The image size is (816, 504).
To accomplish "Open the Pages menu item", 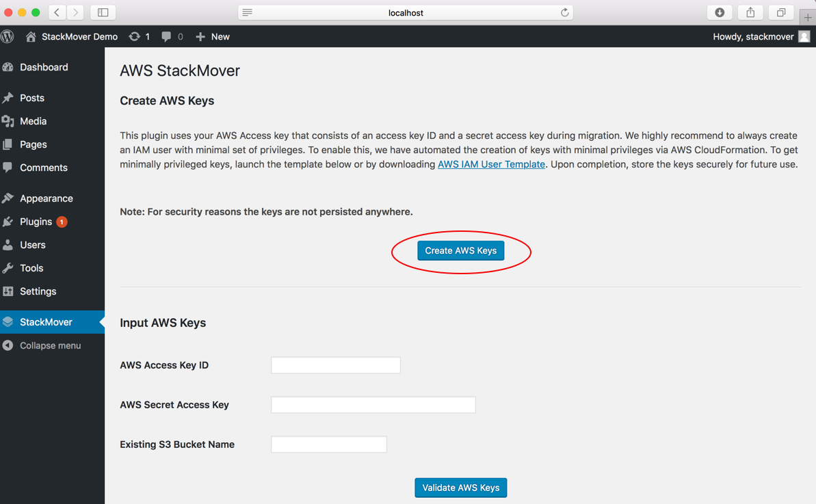I will (52, 144).
